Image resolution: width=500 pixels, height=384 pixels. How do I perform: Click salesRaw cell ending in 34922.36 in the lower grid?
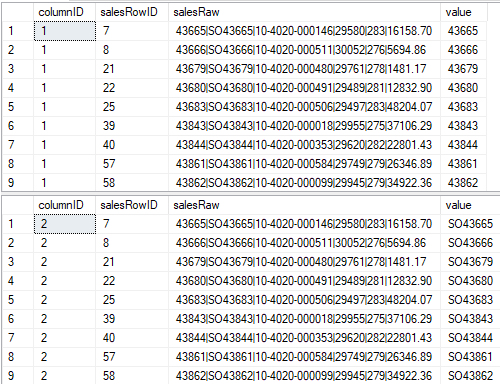304,376
